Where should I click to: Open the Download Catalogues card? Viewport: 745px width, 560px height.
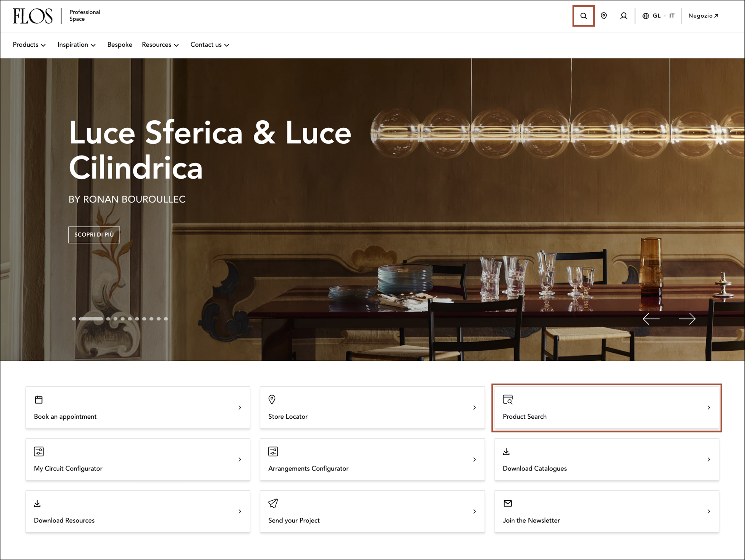[607, 459]
